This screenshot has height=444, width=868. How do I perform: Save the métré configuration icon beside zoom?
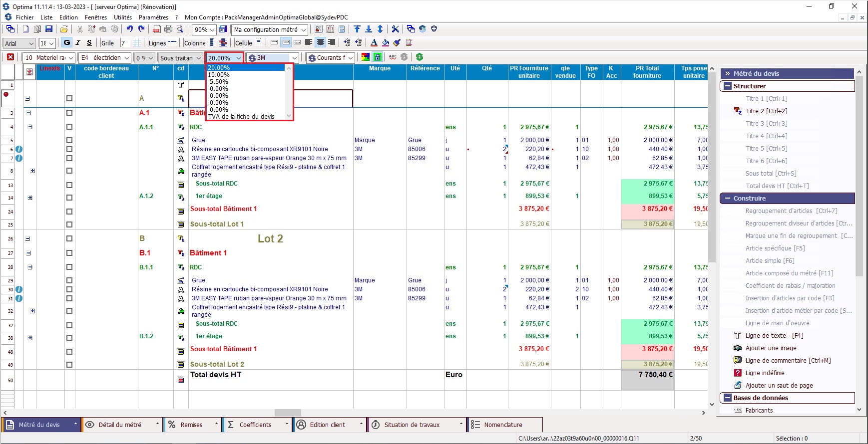223,29
